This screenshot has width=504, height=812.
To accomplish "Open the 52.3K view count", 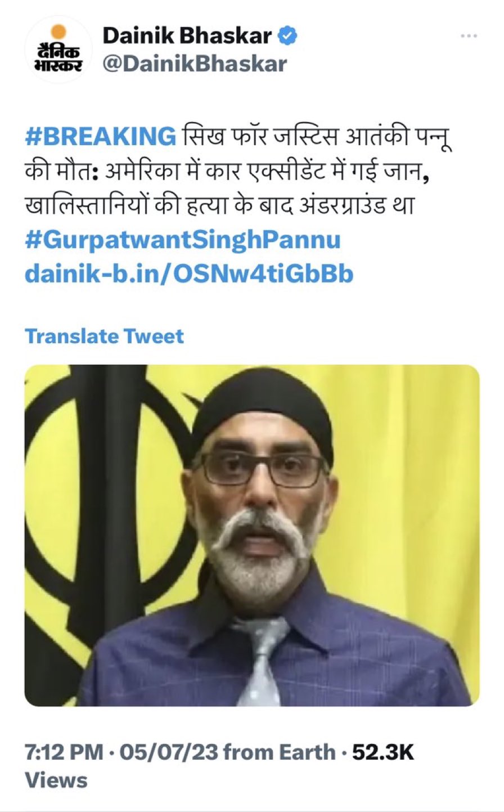I will (383, 752).
